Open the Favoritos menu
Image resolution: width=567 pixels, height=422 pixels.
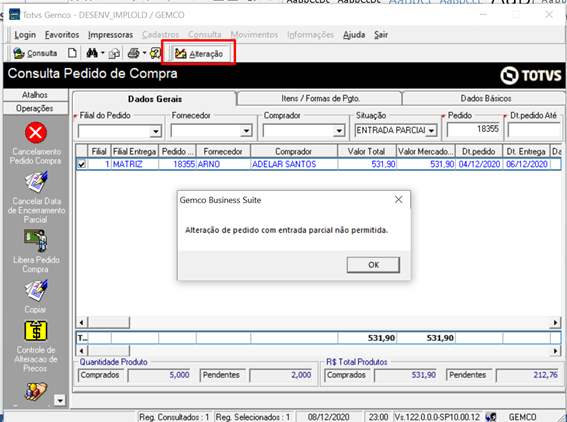coord(62,35)
